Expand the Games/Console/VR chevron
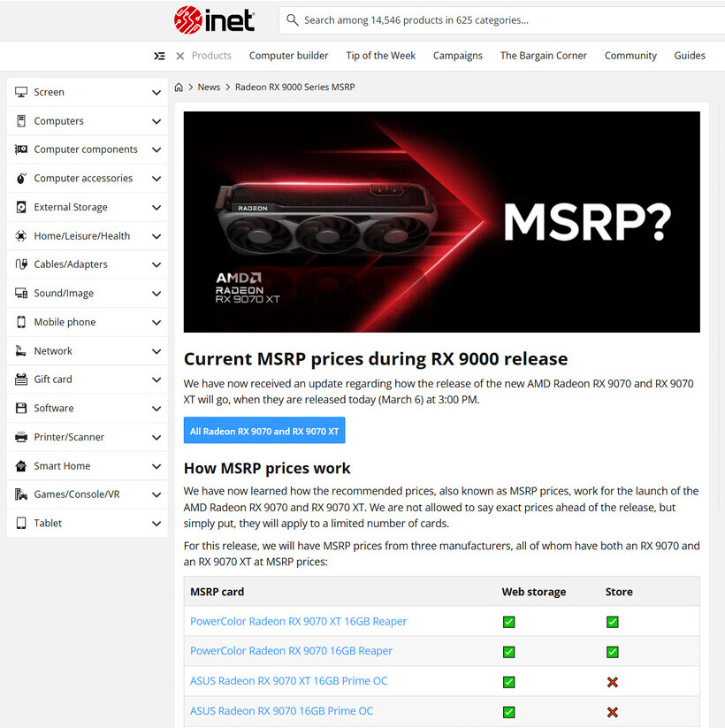This screenshot has width=725, height=728. pyautogui.click(x=156, y=494)
